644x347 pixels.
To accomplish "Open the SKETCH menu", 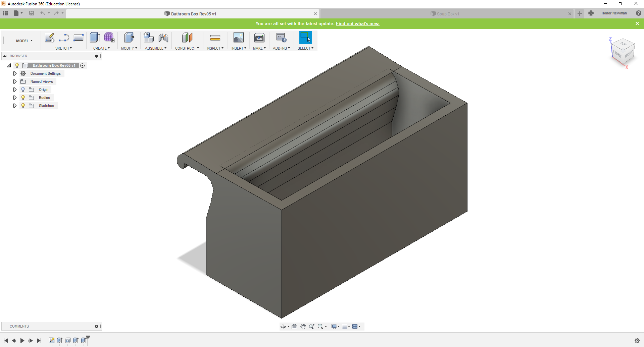I will pyautogui.click(x=63, y=48).
